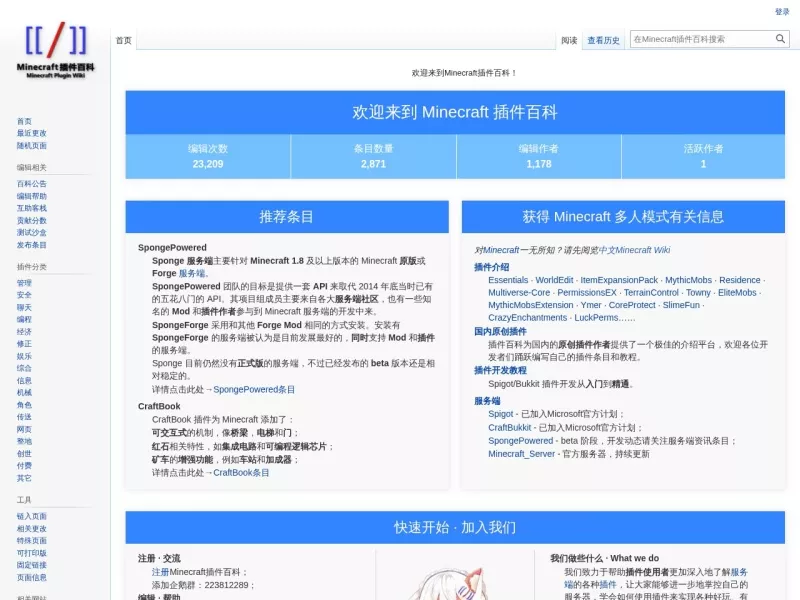Select the 娱乐 plugin category
The image size is (800, 600).
[24, 356]
